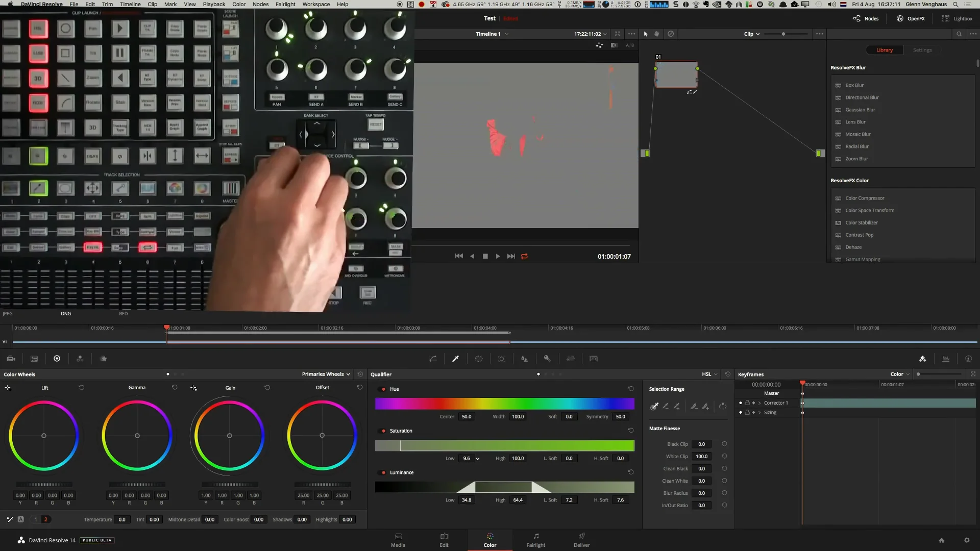Reset the Hue qualifier
Image resolution: width=980 pixels, height=551 pixels.
pos(631,389)
